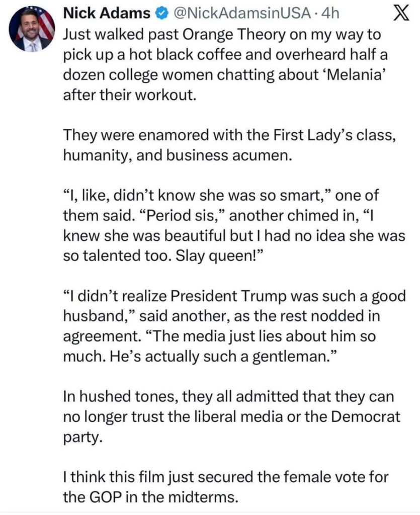Click the 'after their workout.' line

[x=130, y=95]
